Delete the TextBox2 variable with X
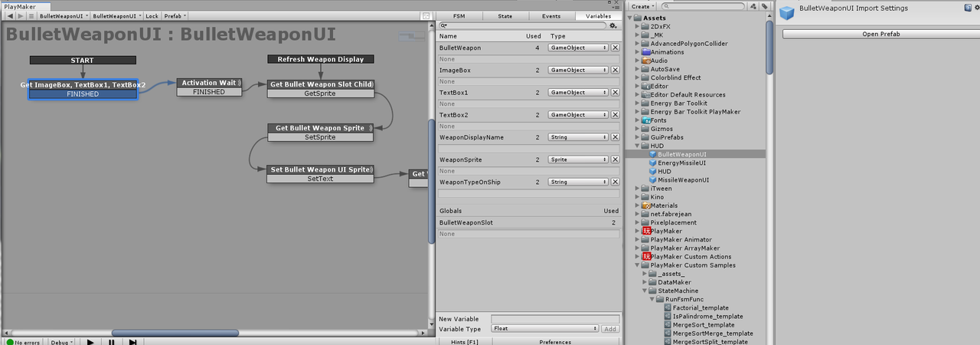 tap(615, 115)
